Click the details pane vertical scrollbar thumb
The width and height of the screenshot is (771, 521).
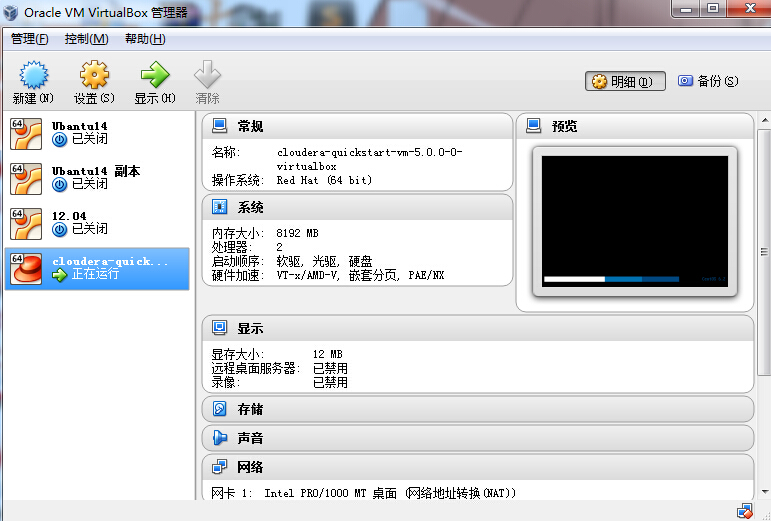coord(764,252)
